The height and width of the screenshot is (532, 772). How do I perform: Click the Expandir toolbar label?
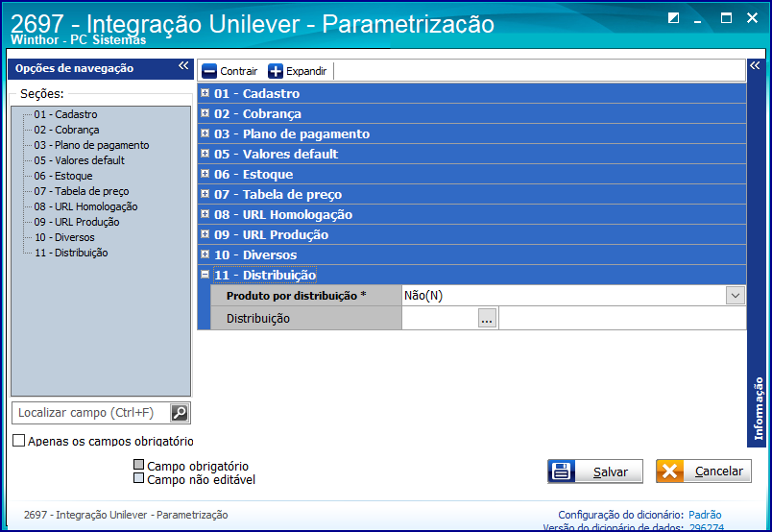[x=306, y=71]
